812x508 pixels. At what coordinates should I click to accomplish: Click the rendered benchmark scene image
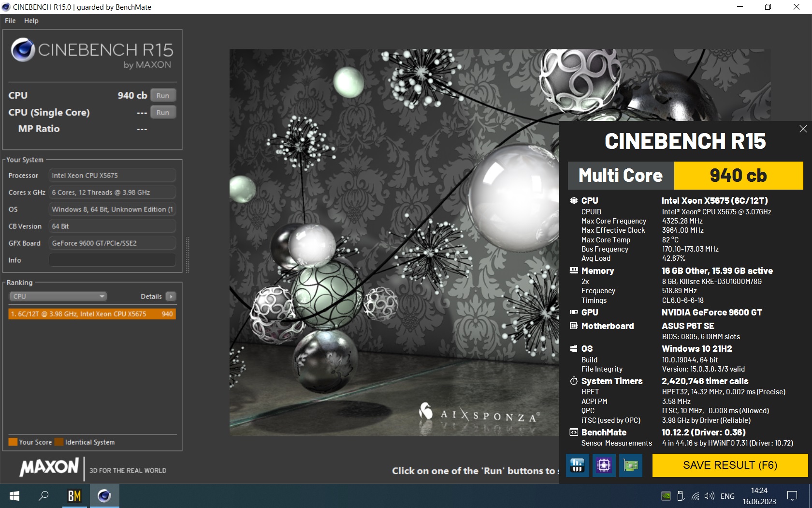(x=394, y=242)
